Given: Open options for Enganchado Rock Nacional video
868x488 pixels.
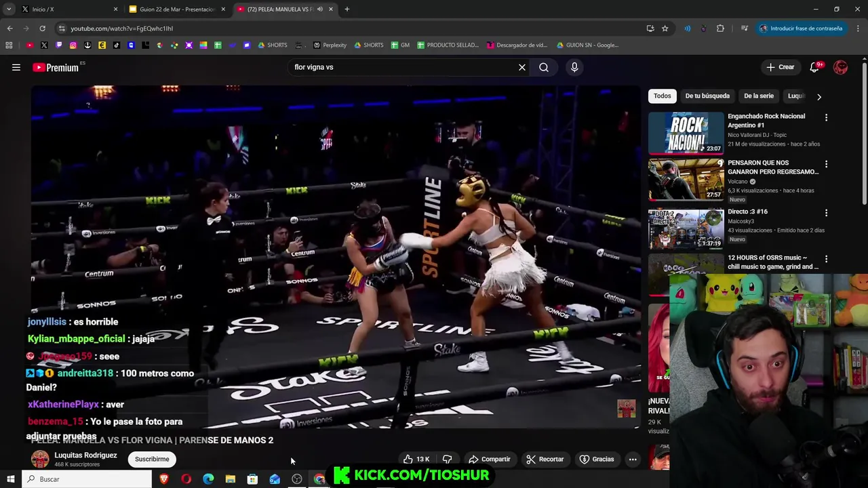Looking at the screenshot, I should (826, 117).
